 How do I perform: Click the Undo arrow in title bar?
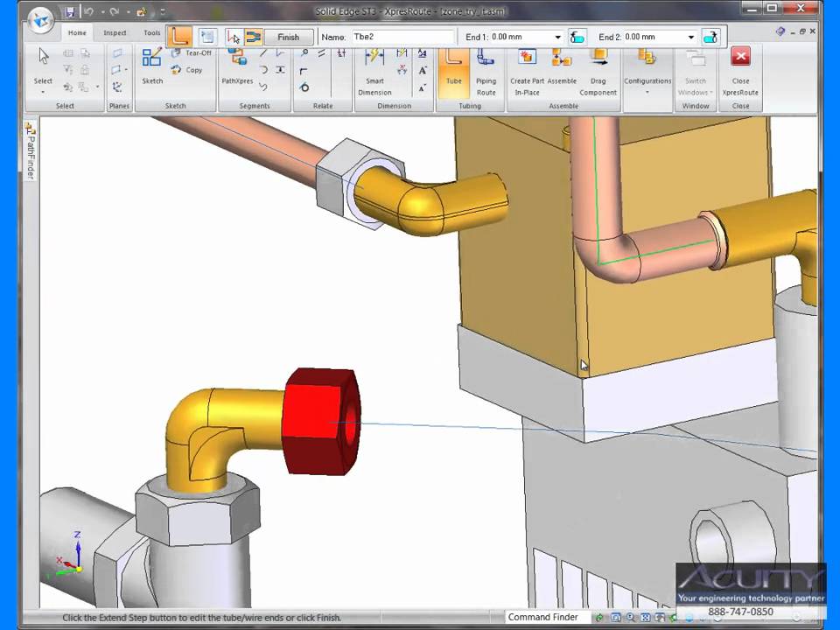tap(89, 11)
